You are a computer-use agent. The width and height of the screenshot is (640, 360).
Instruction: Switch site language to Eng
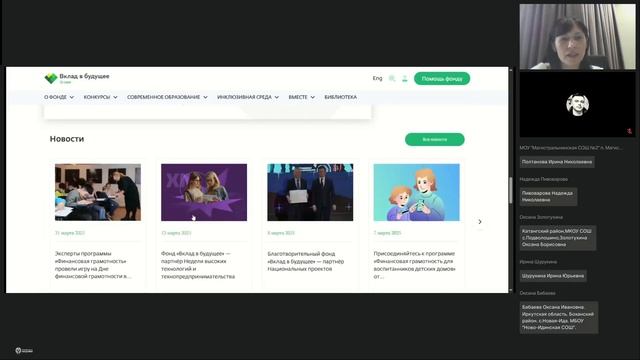[x=377, y=78]
